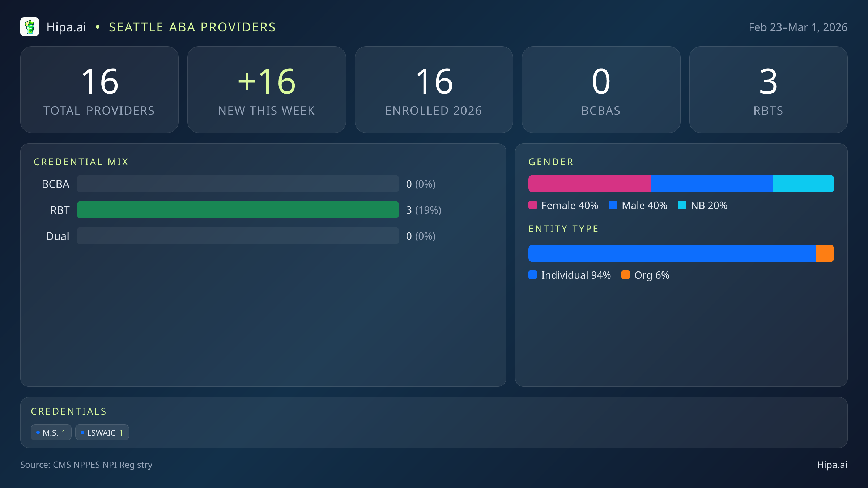Click the Hipa.ai cocktail logo icon

(30, 27)
